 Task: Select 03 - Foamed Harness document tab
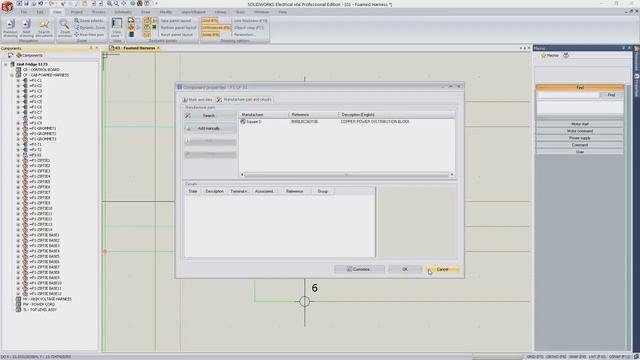click(x=135, y=48)
